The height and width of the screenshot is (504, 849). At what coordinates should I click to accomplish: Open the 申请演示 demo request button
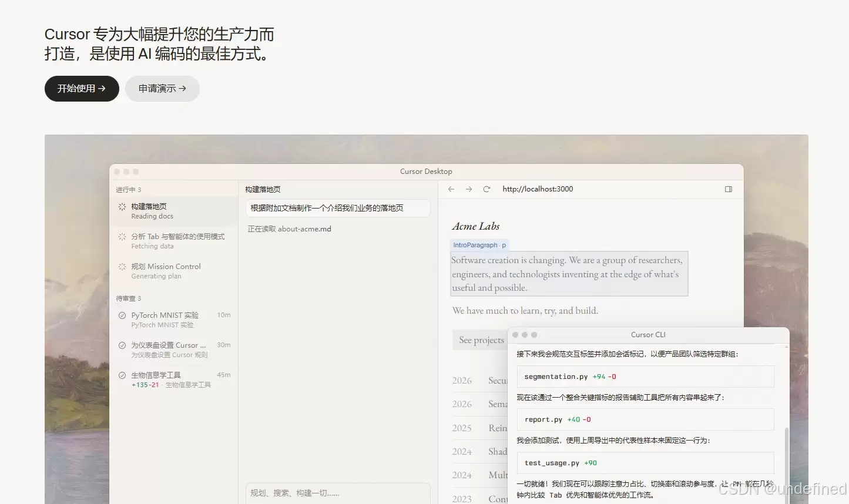coord(162,89)
